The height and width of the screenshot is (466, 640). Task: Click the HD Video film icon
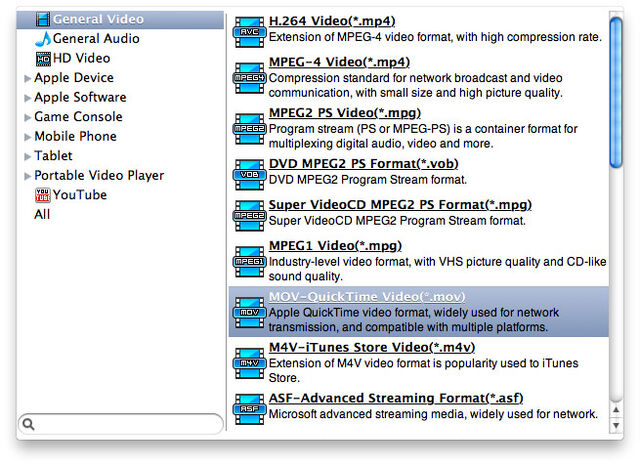43,58
